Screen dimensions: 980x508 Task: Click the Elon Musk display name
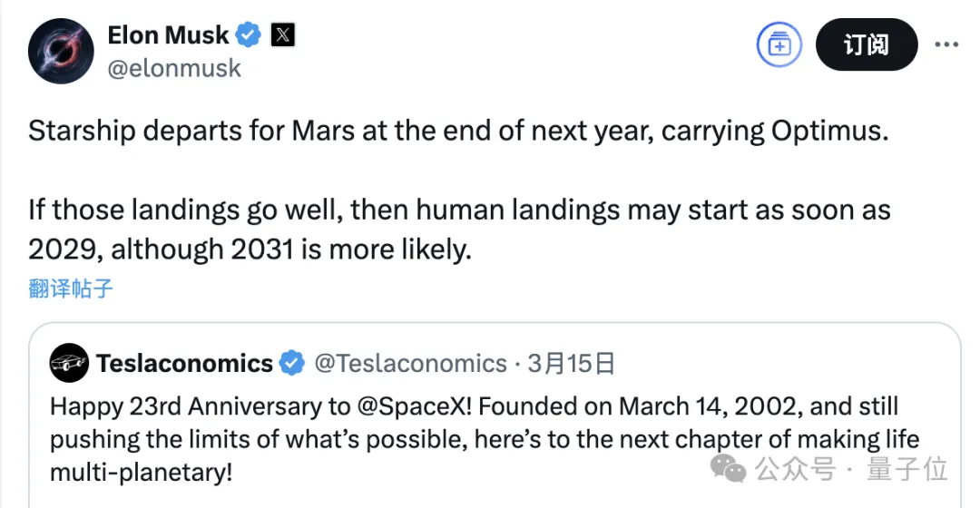[168, 35]
